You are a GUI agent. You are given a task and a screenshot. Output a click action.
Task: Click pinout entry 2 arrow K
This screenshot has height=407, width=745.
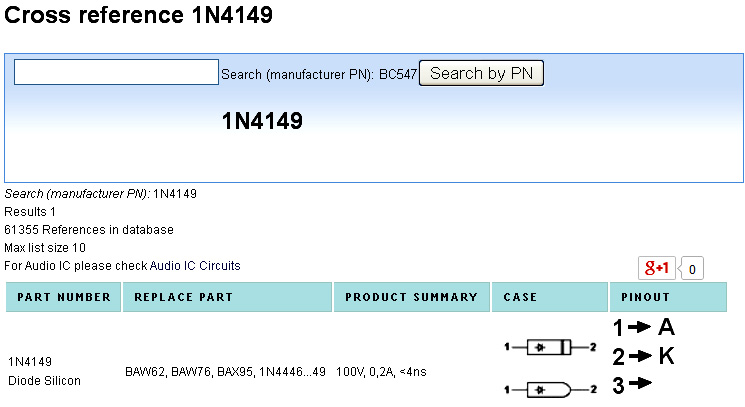coord(644,355)
